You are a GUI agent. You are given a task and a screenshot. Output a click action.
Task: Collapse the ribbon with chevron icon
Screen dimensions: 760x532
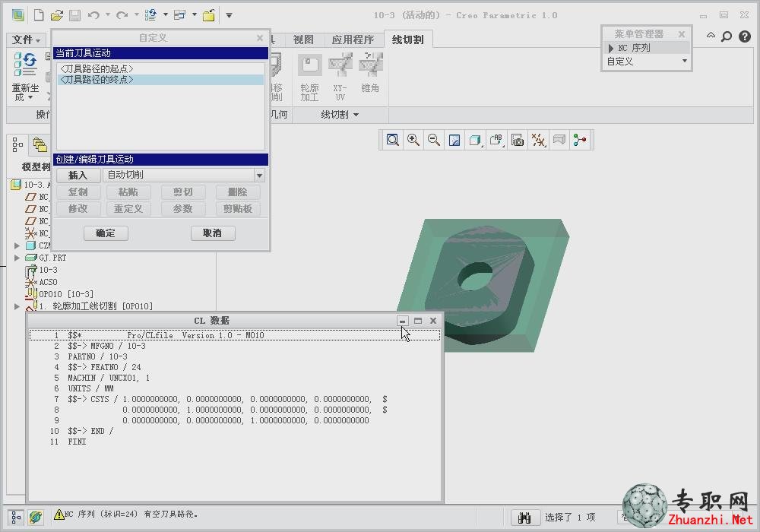[711, 36]
